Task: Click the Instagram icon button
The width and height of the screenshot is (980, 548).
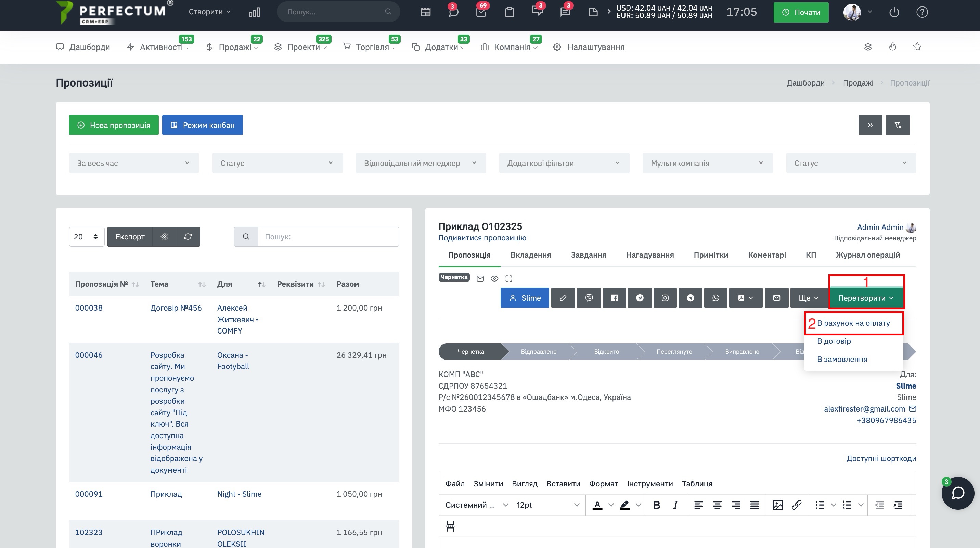Action: [x=665, y=298]
